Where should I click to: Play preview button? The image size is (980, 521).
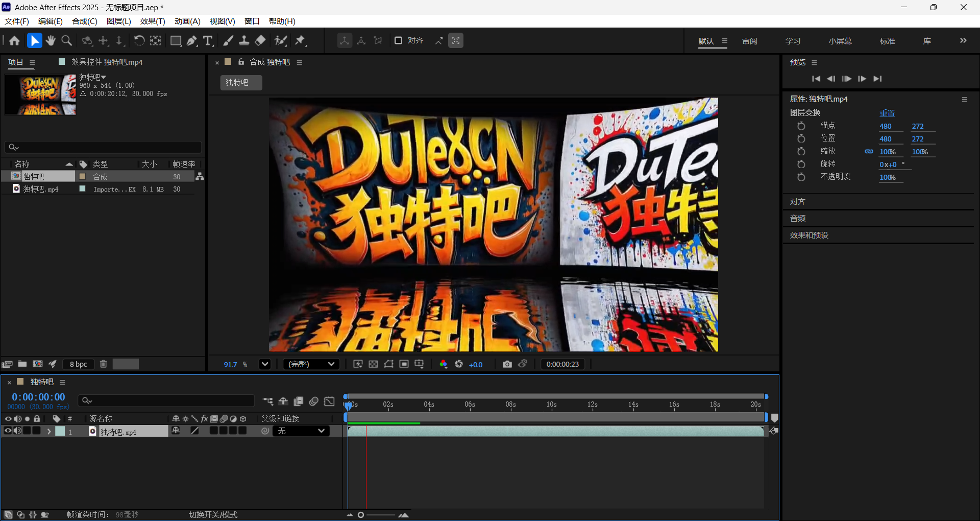(846, 79)
